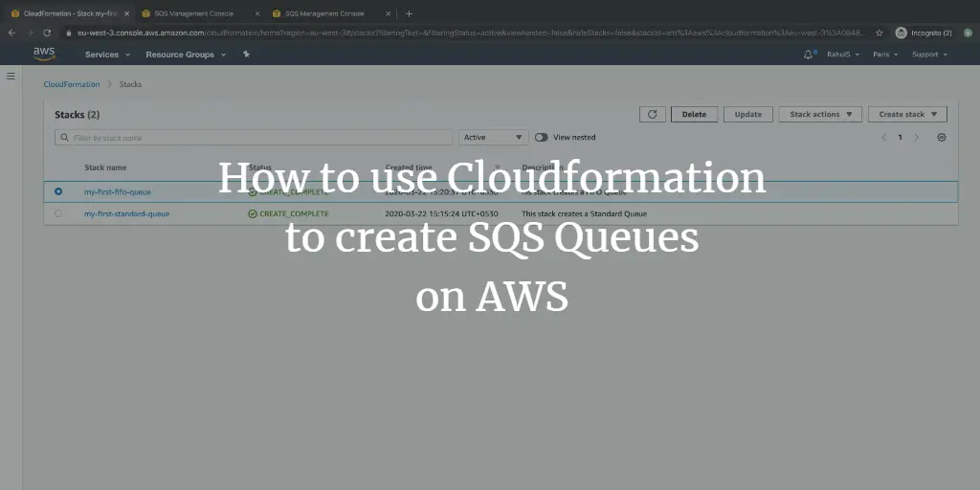Click the Filter by stack name field
This screenshot has width=980, height=490.
(x=253, y=138)
